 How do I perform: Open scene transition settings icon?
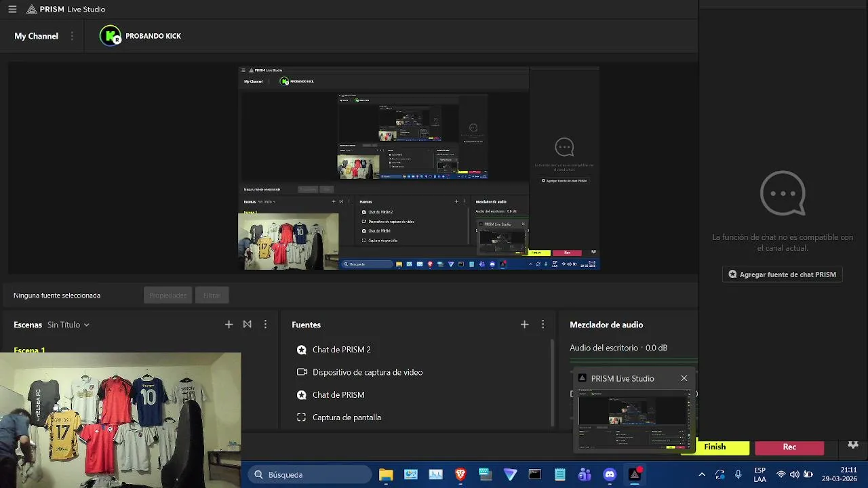248,325
